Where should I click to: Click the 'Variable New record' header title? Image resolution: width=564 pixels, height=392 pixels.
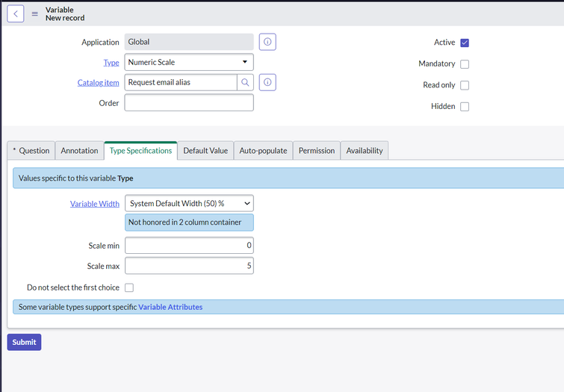click(x=65, y=13)
